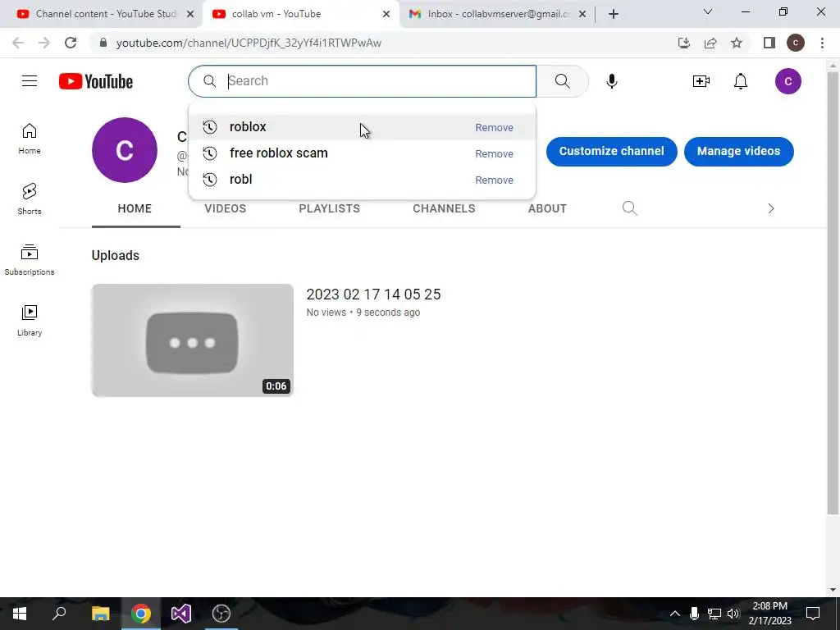
Task: Click the taskbar network icon
Action: (714, 614)
